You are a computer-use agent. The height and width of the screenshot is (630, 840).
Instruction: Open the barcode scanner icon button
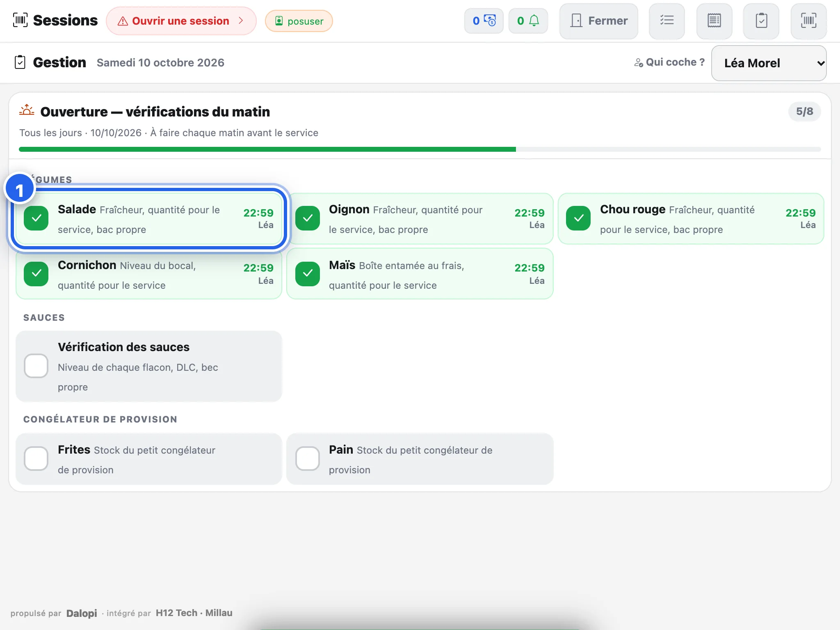pos(808,21)
